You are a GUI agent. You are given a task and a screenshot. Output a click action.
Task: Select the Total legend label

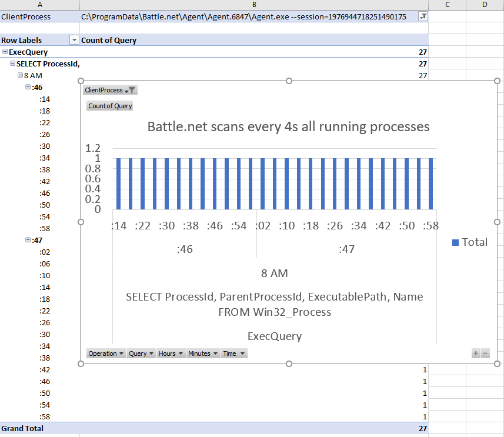[475, 242]
